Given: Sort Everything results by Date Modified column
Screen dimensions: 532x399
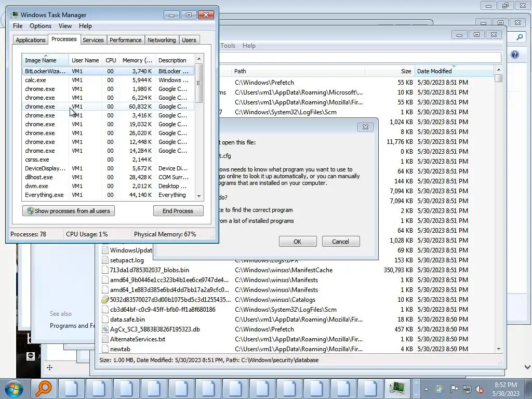Looking at the screenshot, I should point(454,71).
